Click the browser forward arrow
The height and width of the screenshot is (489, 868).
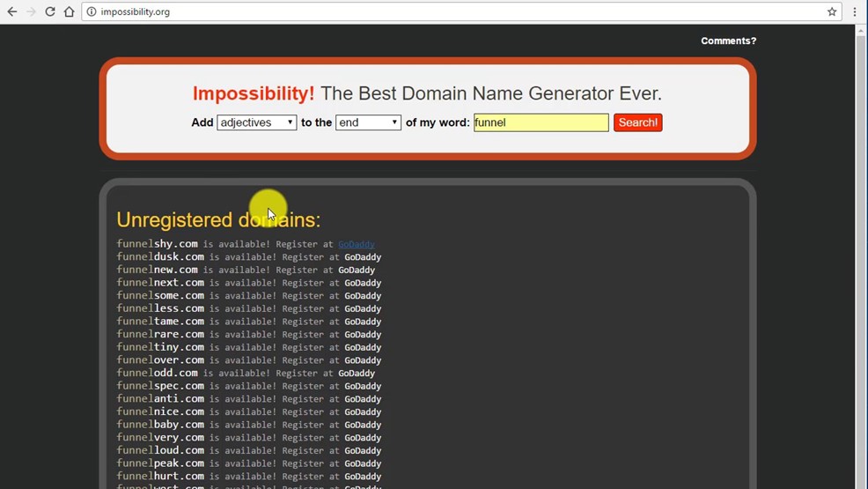click(x=31, y=11)
